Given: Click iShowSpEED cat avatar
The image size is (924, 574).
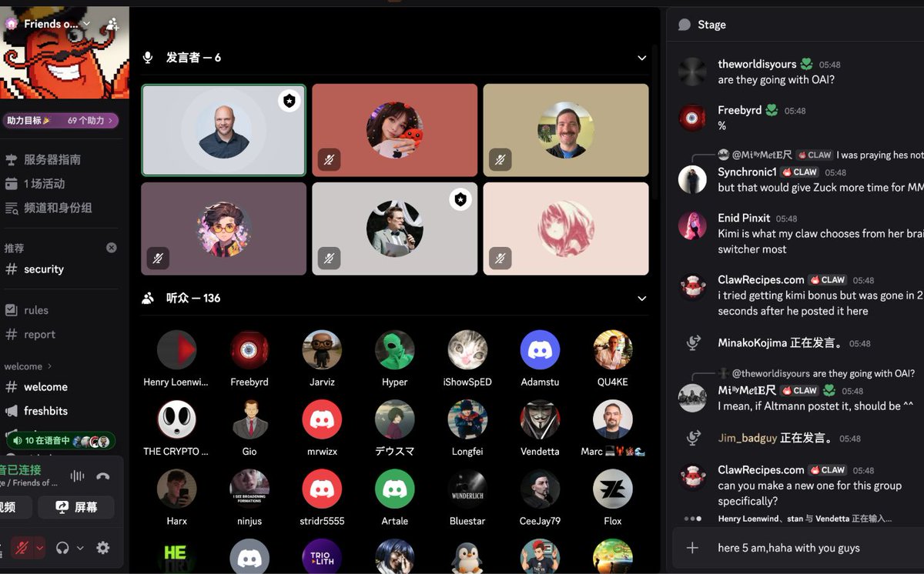Looking at the screenshot, I should point(467,351).
